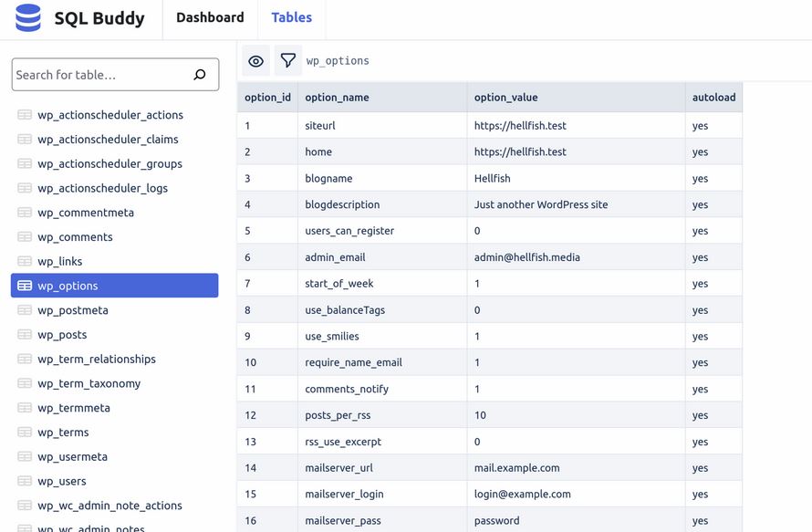The width and height of the screenshot is (812, 532).
Task: Click table icon beside wp_actionscheduler_actions
Action: (x=25, y=114)
